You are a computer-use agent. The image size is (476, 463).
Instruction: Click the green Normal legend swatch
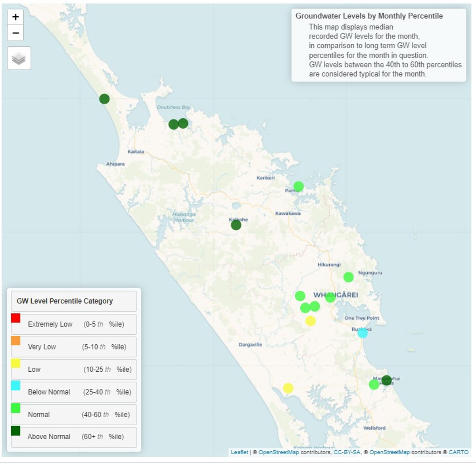pos(16,408)
